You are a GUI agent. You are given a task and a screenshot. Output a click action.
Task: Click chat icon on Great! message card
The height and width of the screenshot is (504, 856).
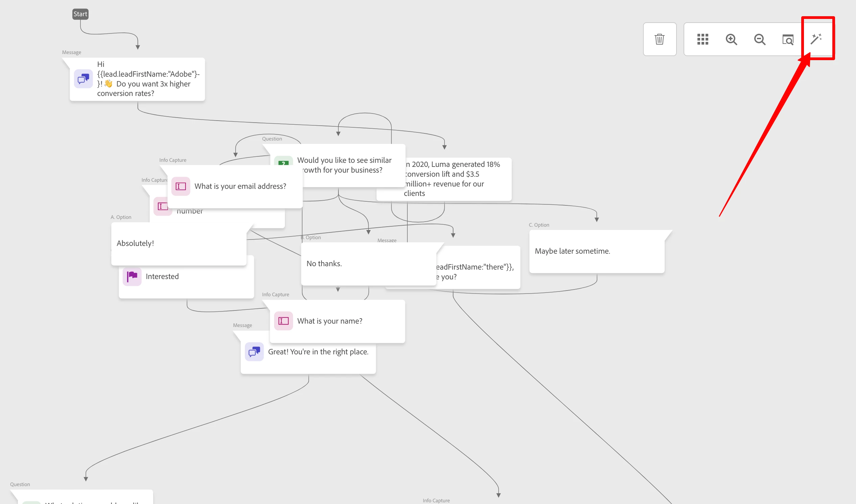point(254,352)
